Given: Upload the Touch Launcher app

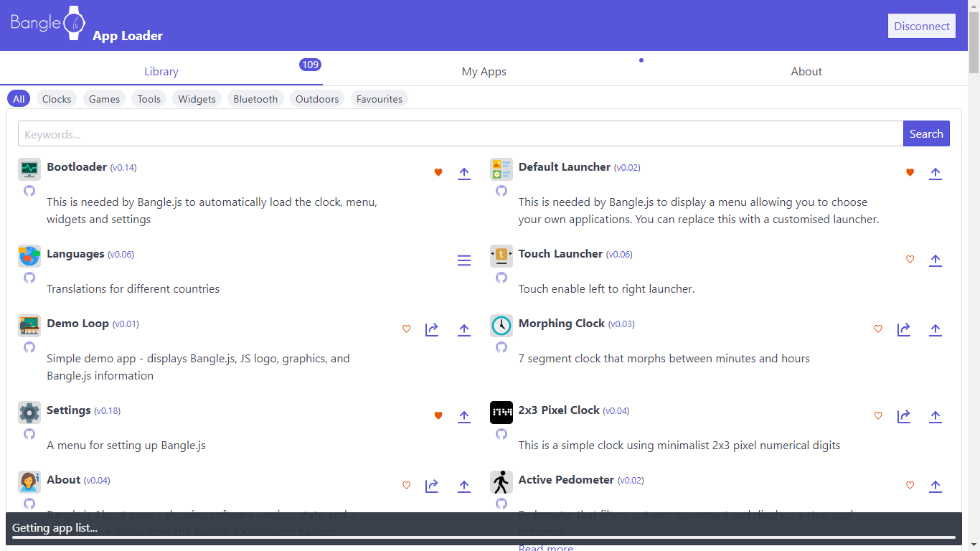Looking at the screenshot, I should point(936,260).
